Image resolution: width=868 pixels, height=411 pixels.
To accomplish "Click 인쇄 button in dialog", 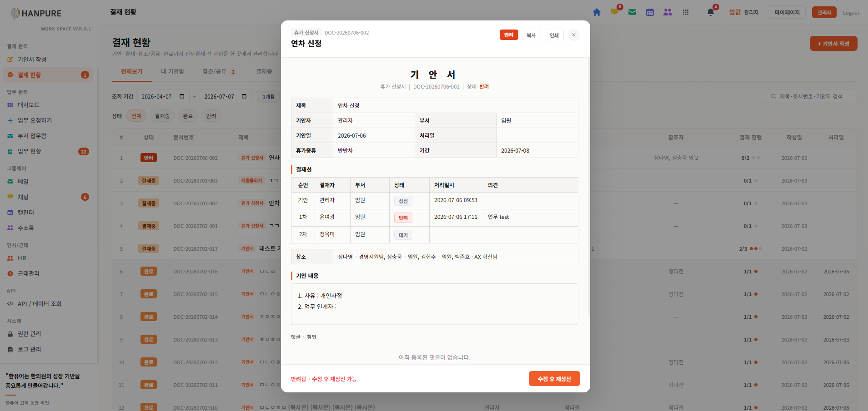I will pos(554,35).
